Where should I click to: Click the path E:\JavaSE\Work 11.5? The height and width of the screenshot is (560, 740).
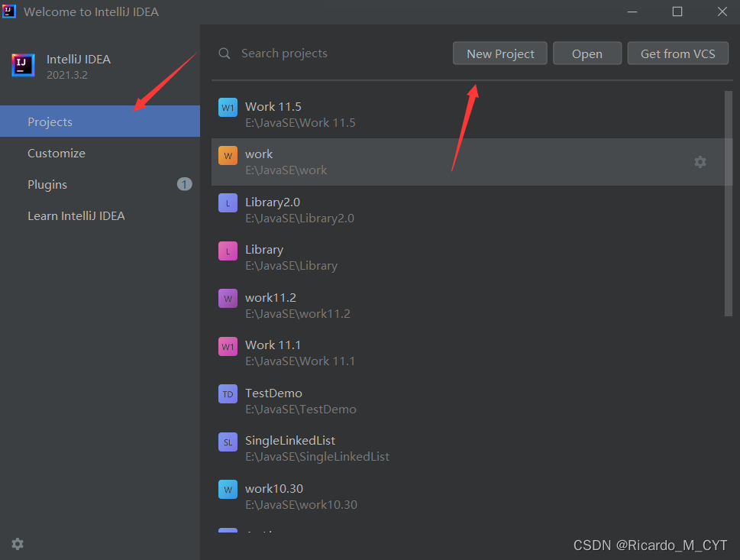300,123
